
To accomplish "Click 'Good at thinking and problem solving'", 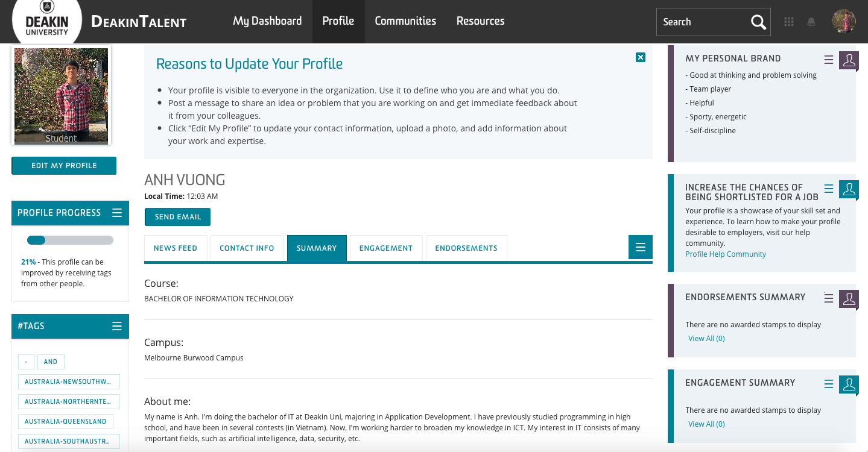I will point(751,75).
